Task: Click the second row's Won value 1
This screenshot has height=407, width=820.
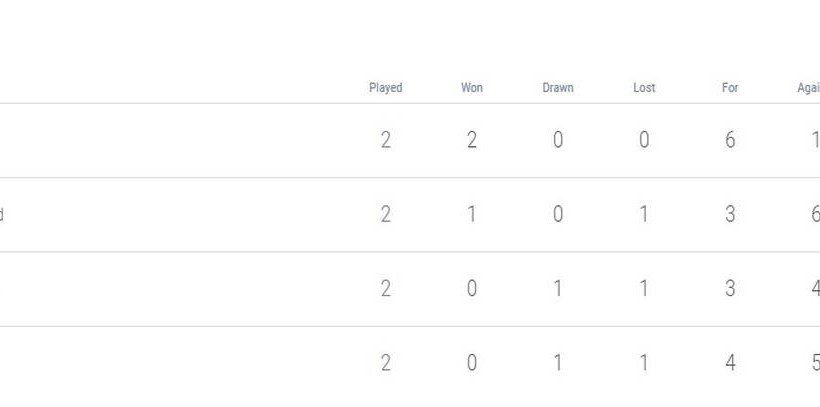Action: (471, 214)
